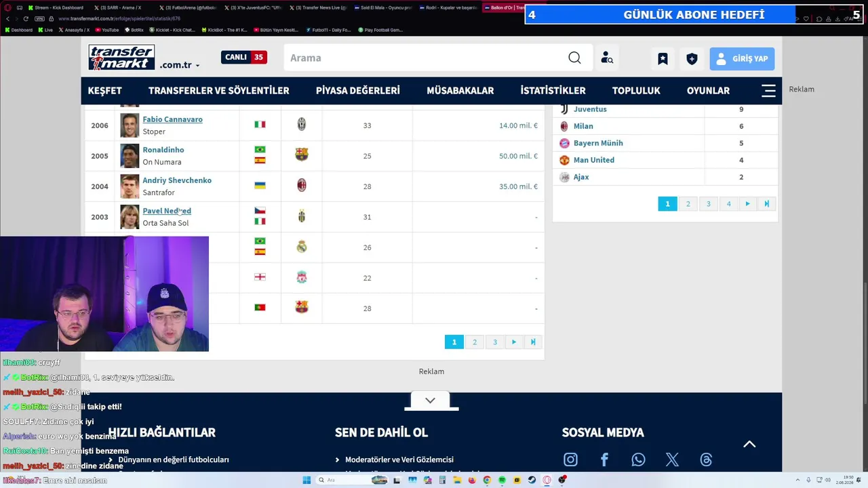Open TRANSFERLER VE SÖYLENTİLER menu

click(x=219, y=91)
